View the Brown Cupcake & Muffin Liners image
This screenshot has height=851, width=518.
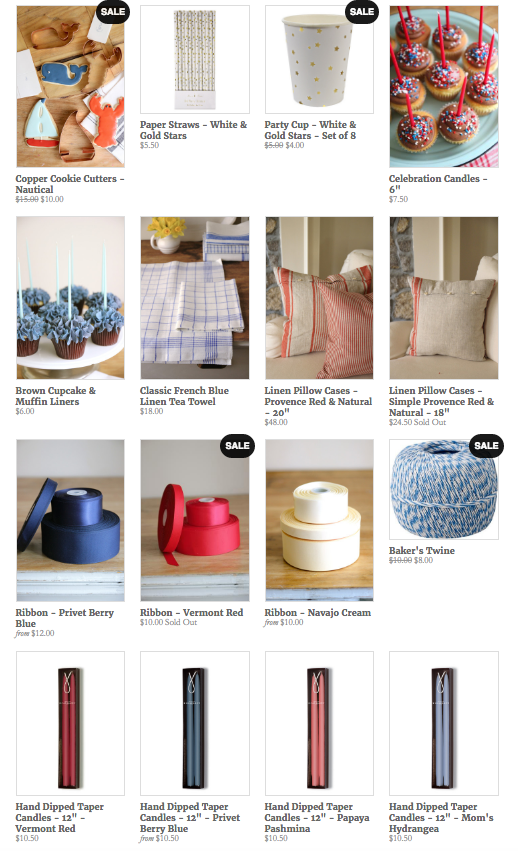click(x=70, y=298)
